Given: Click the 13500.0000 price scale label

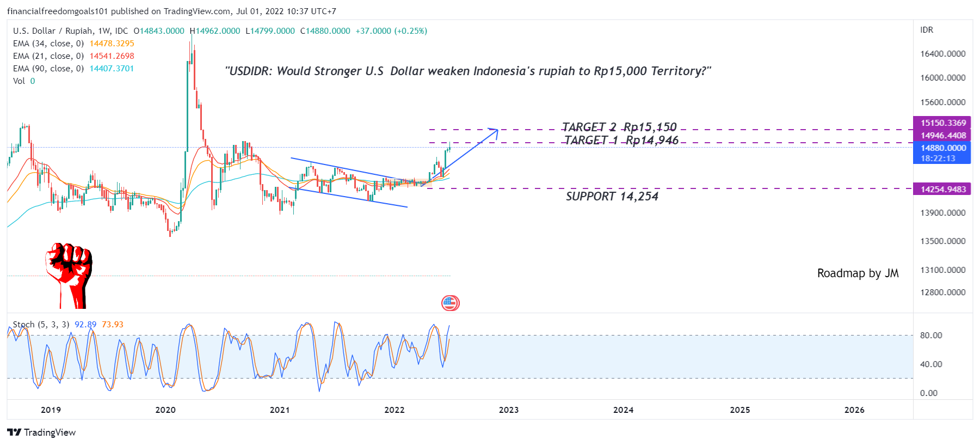Looking at the screenshot, I should (943, 241).
